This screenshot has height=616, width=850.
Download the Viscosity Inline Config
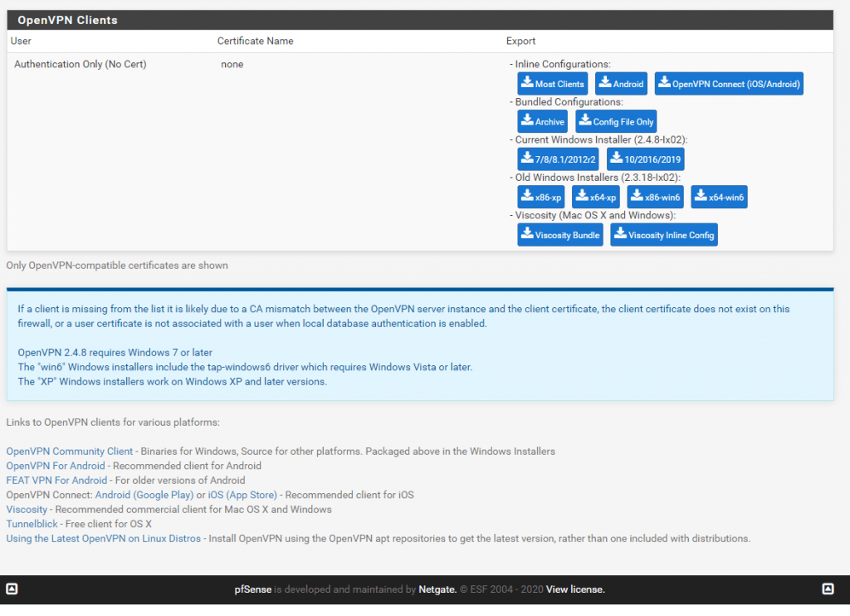click(664, 235)
